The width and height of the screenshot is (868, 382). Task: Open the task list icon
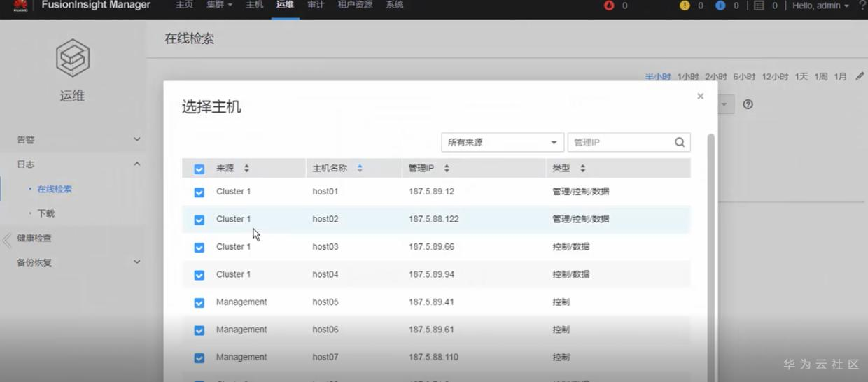pyautogui.click(x=759, y=6)
